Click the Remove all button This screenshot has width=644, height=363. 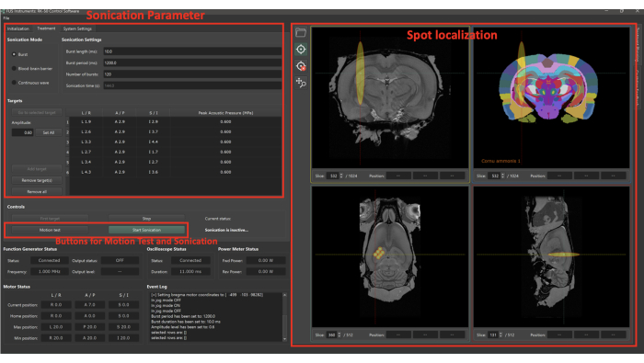tap(37, 191)
